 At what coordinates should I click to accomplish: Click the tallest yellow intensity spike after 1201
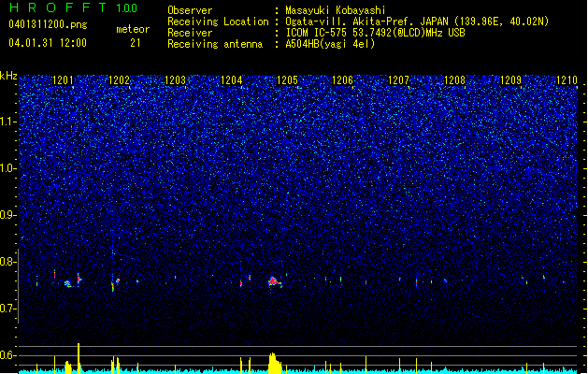[x=79, y=358]
